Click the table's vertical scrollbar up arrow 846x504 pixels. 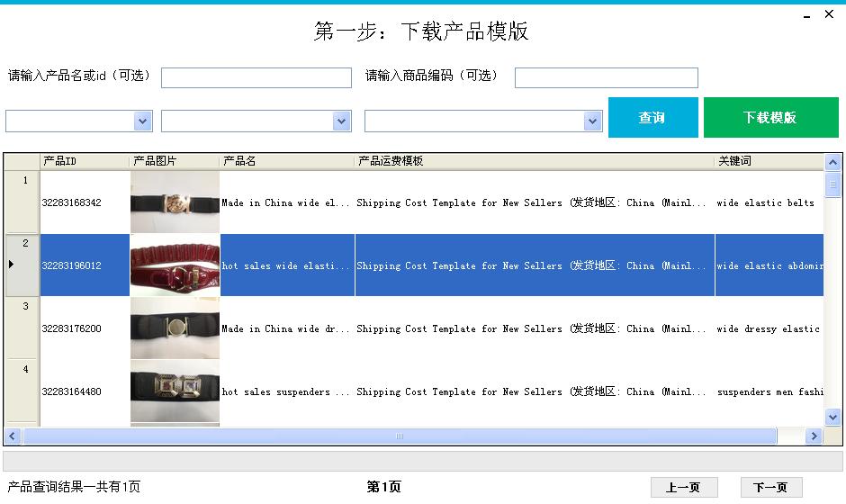click(832, 163)
